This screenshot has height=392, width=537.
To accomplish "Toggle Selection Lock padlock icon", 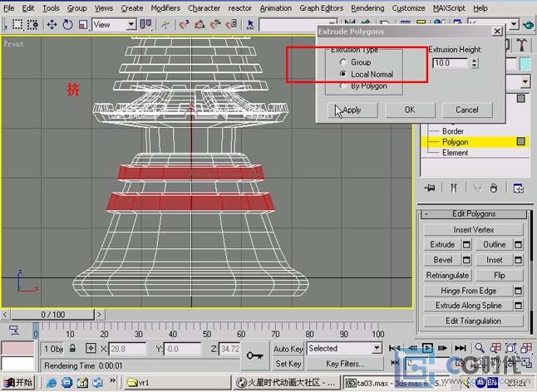I will pos(72,349).
